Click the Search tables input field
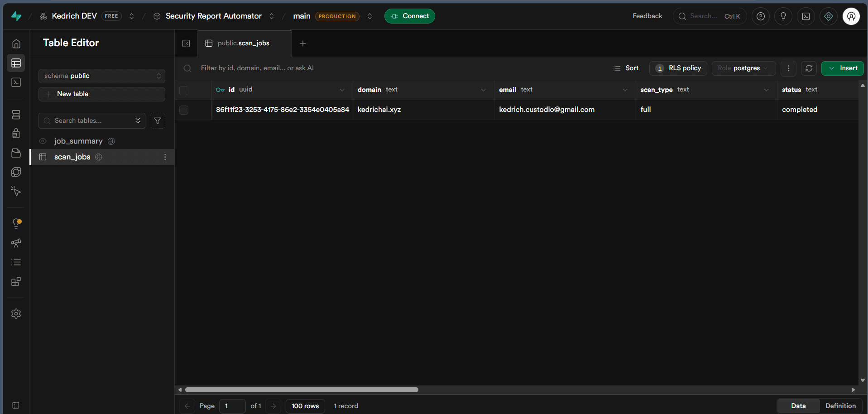The image size is (868, 414). [92, 121]
